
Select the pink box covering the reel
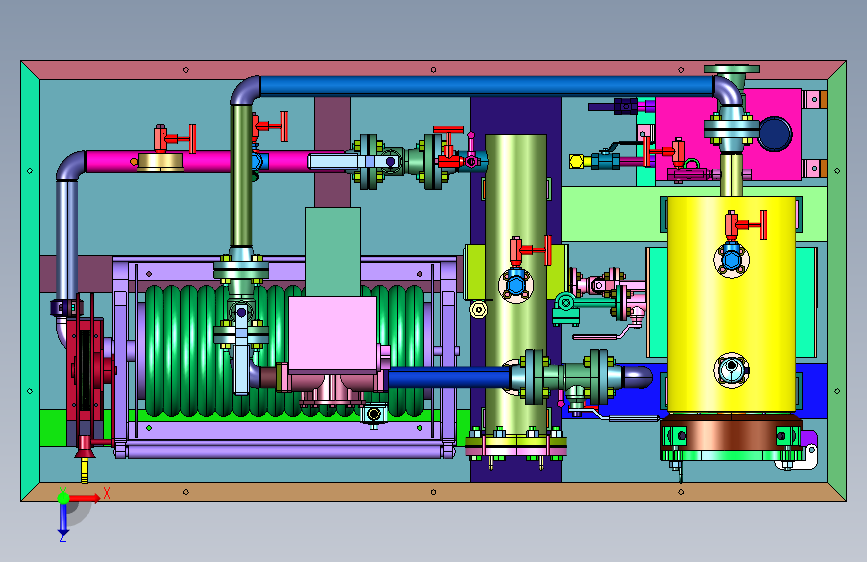click(x=332, y=333)
